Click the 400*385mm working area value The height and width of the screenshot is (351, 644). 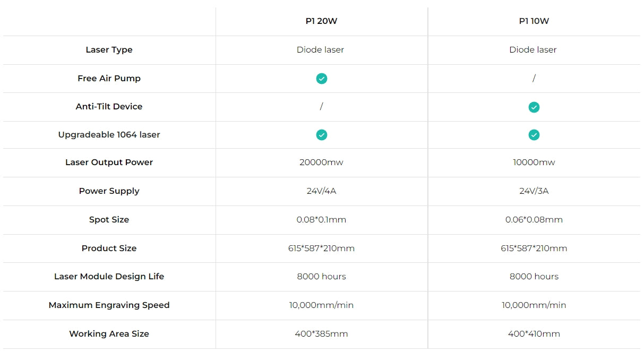(x=322, y=334)
